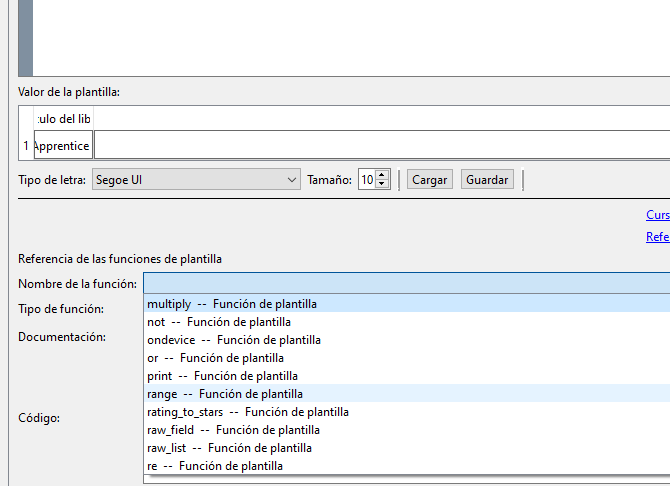Choose raw_field function entry
Viewport: 670px width, 486px height.
pyautogui.click(x=407, y=430)
